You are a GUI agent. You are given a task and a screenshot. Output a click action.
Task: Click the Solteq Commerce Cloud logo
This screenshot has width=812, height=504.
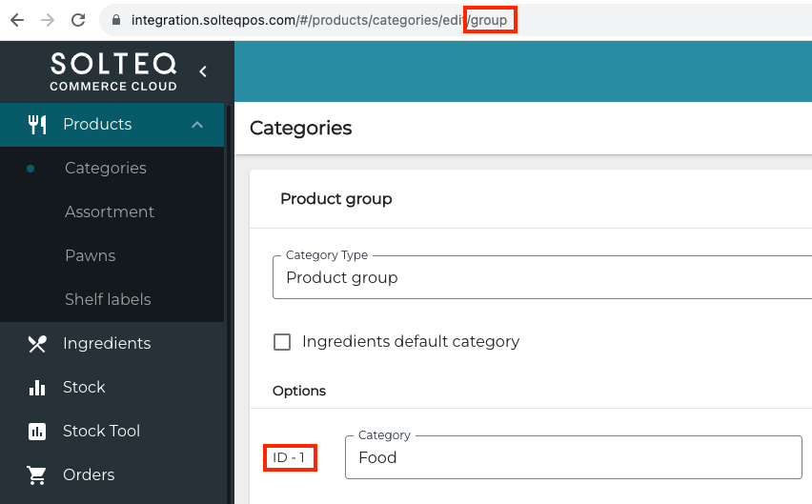(112, 71)
